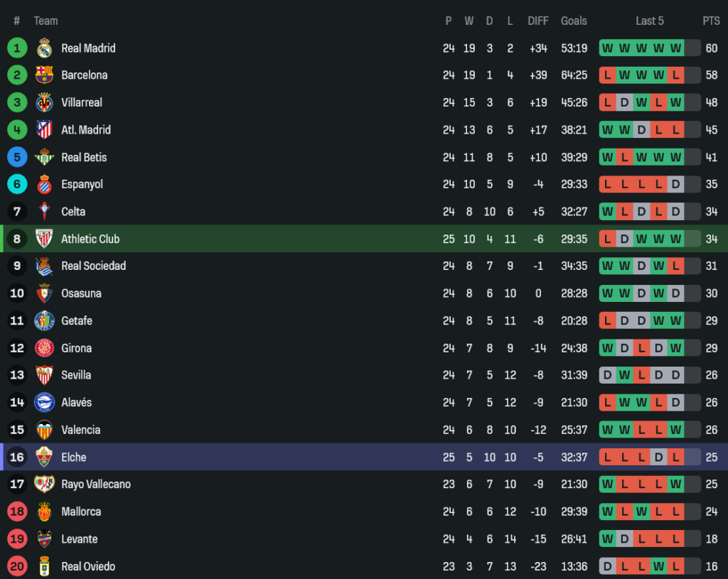This screenshot has width=728, height=579.
Task: Click the Goals column header
Action: point(574,21)
